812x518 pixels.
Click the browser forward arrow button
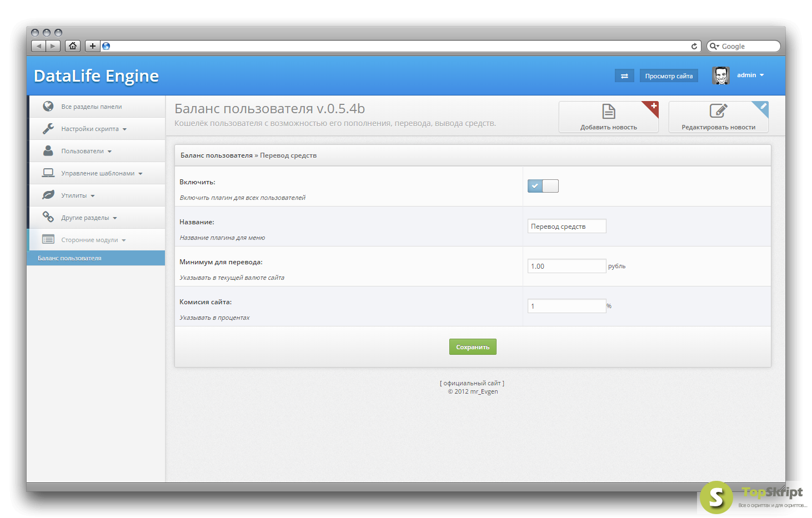click(53, 46)
